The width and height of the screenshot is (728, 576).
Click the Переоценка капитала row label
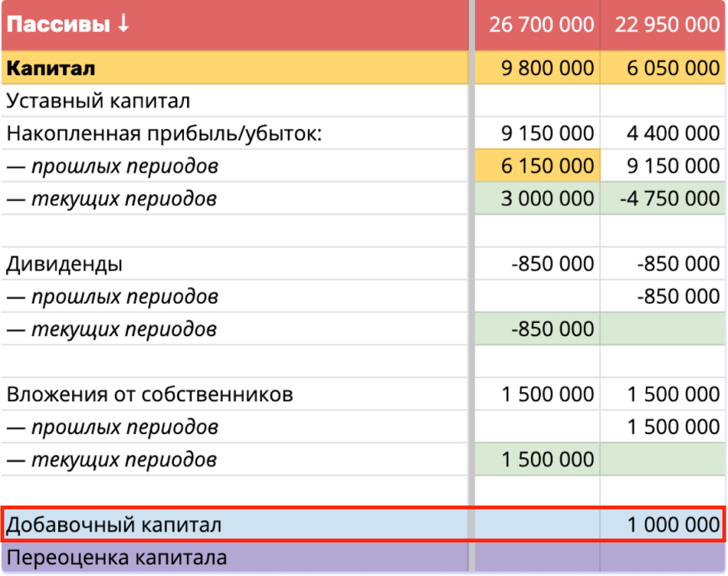tap(116, 558)
